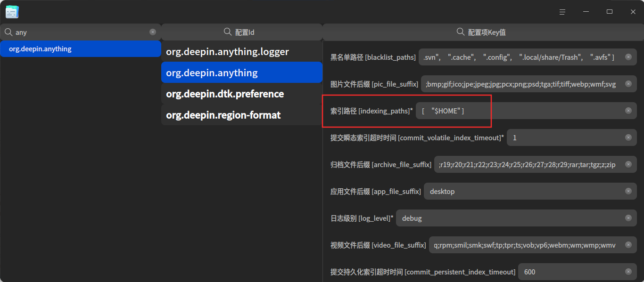Viewport: 644px width, 282px height.
Task: Click the 配置项Key值 search field
Action: click(483, 32)
